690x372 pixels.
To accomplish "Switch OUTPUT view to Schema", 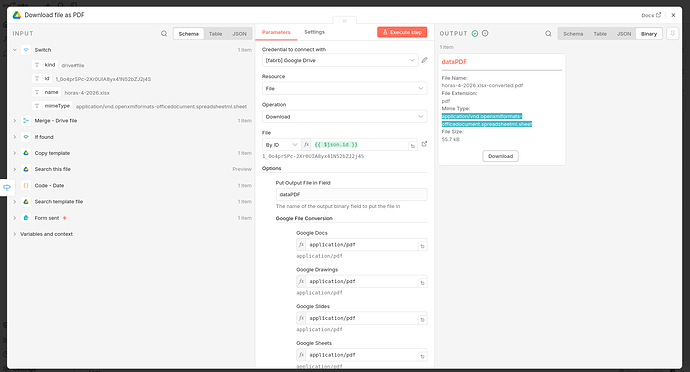I will (573, 33).
